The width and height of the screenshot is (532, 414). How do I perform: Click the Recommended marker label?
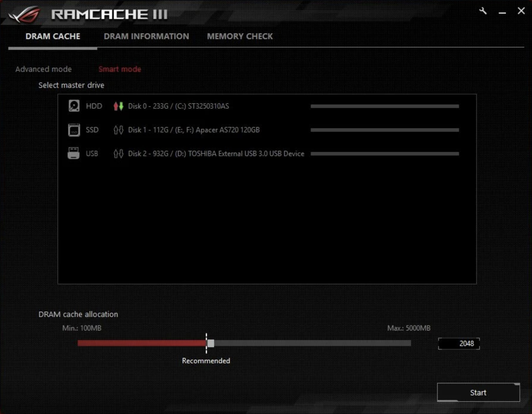206,361
